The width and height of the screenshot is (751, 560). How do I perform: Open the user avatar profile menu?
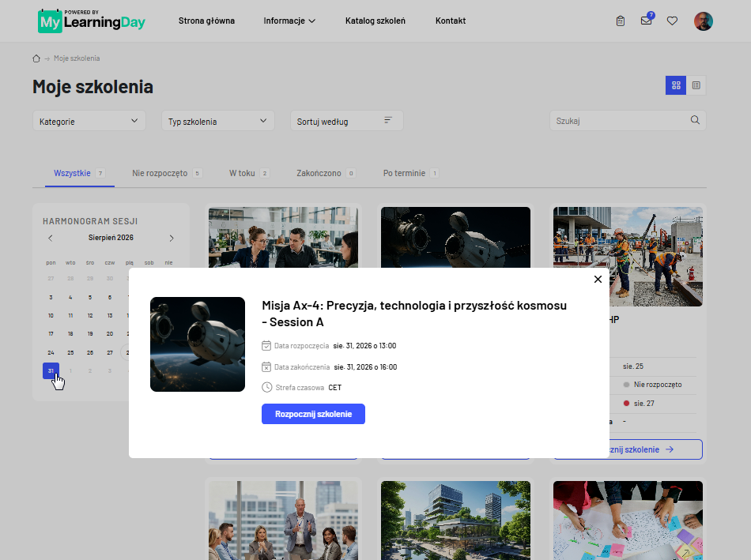pyautogui.click(x=703, y=21)
